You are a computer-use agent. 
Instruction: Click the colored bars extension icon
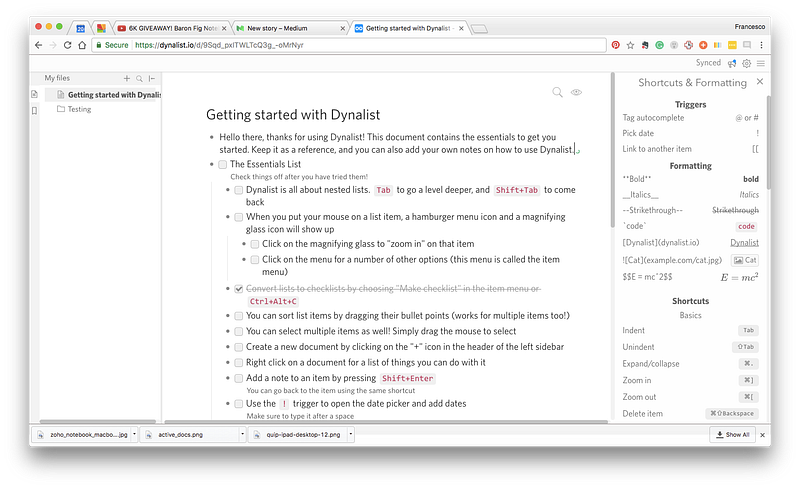point(717,45)
